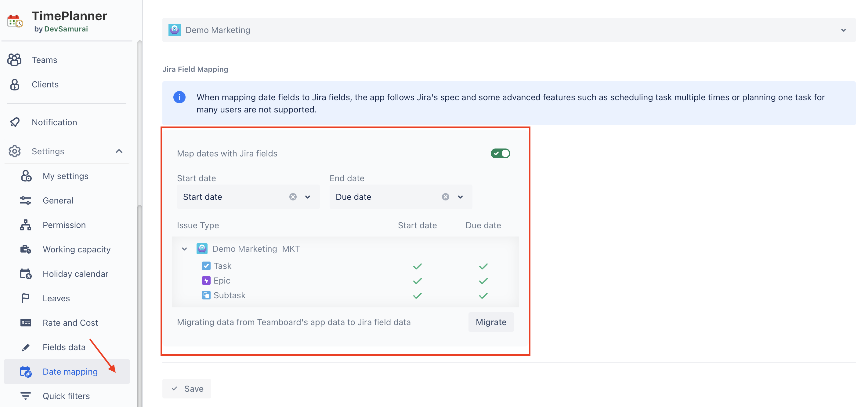
Task: Click the Task issue type icon
Action: pos(206,266)
